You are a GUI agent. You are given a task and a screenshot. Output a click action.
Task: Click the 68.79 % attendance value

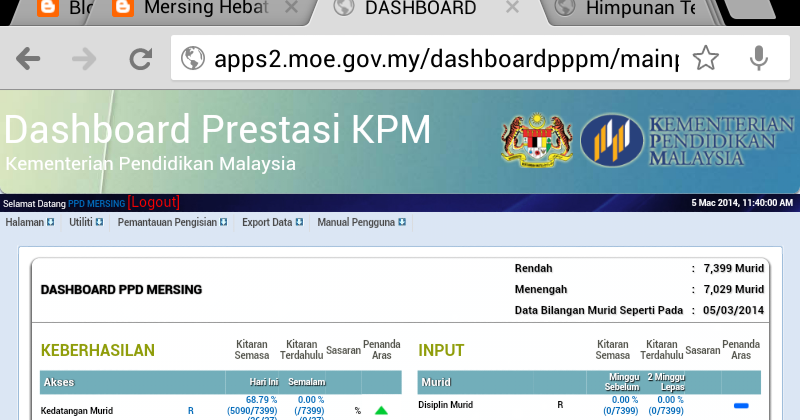tap(261, 400)
